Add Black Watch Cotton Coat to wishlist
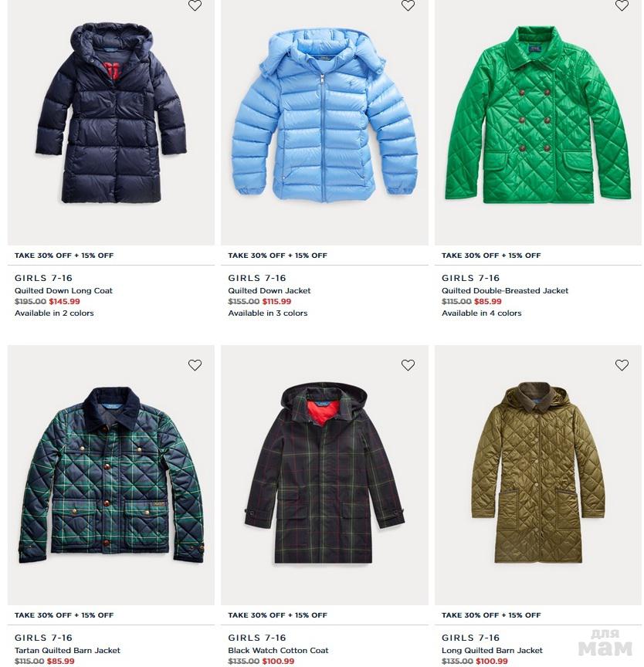Viewport: 644px width, 667px height. pyautogui.click(x=408, y=365)
